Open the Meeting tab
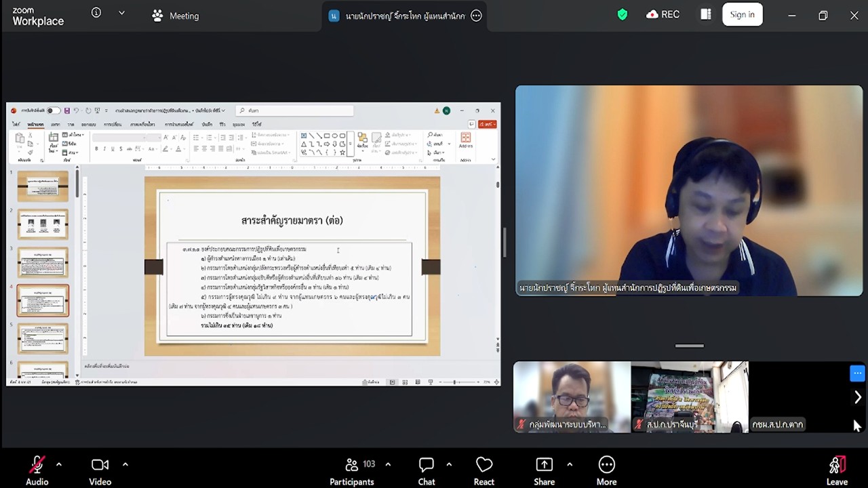Viewport: 868px width, 488px height. [176, 16]
